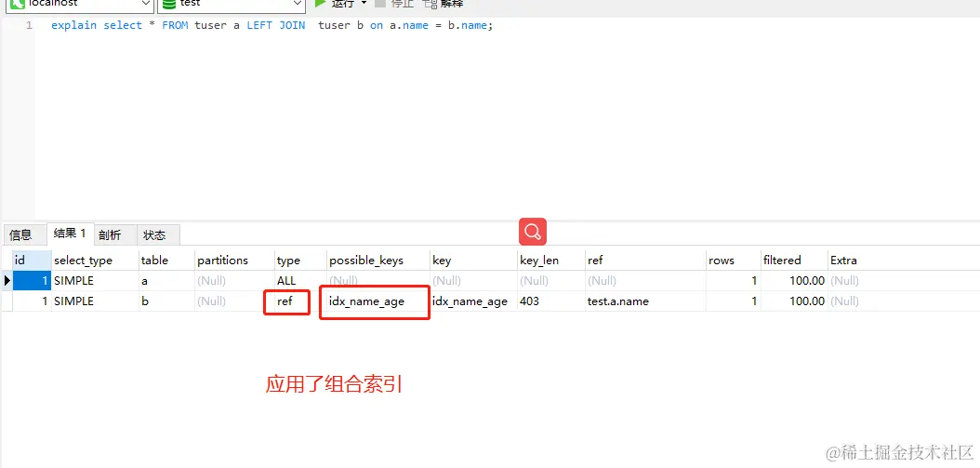Select rows value 1 in table a row
Image resolution: width=980 pixels, height=468 pixels.
(733, 281)
